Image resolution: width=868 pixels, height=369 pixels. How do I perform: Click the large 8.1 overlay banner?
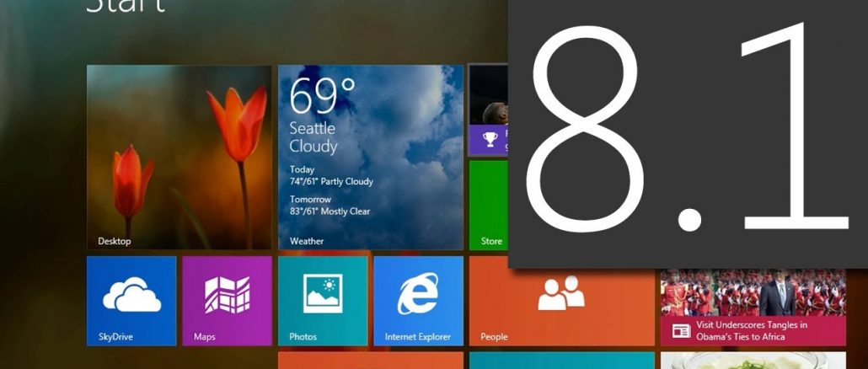pos(688,133)
